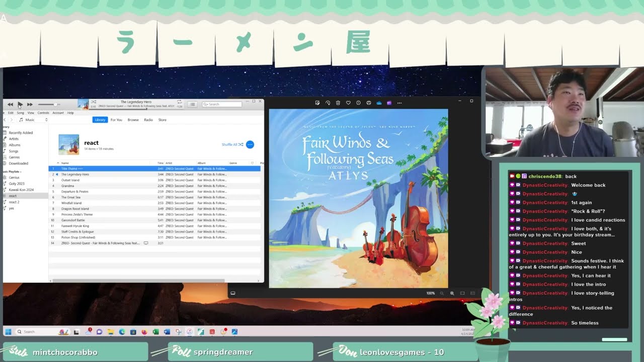Select the track Potion Shop (Unfinished)
The image size is (644, 362).
154,237
